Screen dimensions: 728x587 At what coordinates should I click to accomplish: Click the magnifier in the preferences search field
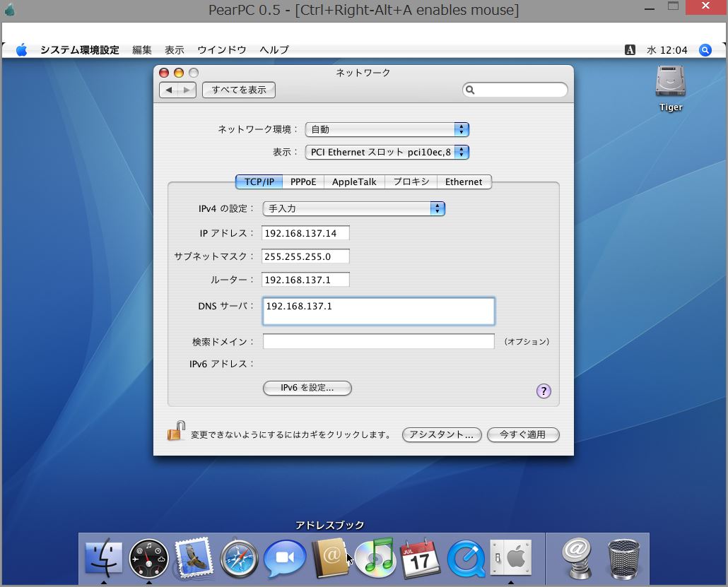coord(470,90)
